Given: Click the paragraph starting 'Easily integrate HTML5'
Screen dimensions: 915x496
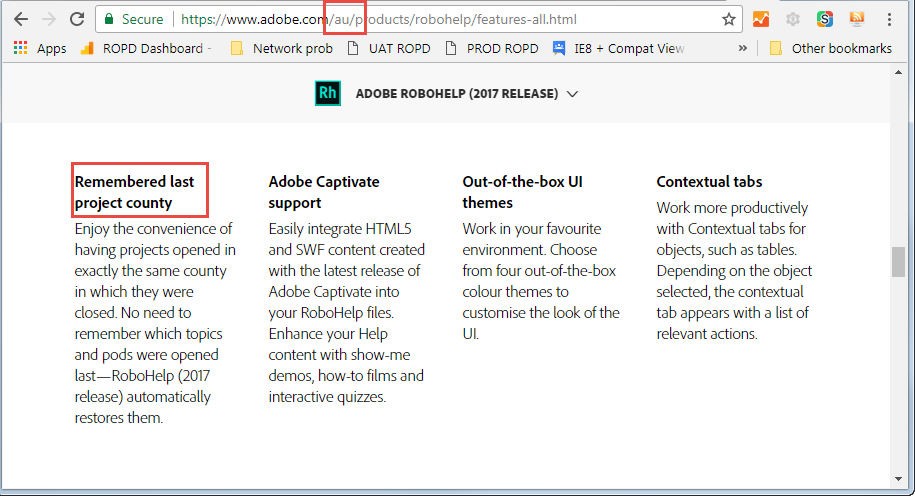Looking at the screenshot, I should pyautogui.click(x=347, y=313).
